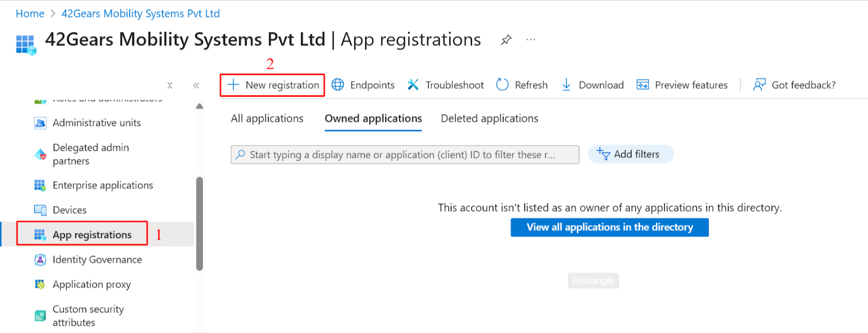Viewport: 868px width, 333px height.
Task: Pin the App registrations page
Action: point(506,40)
